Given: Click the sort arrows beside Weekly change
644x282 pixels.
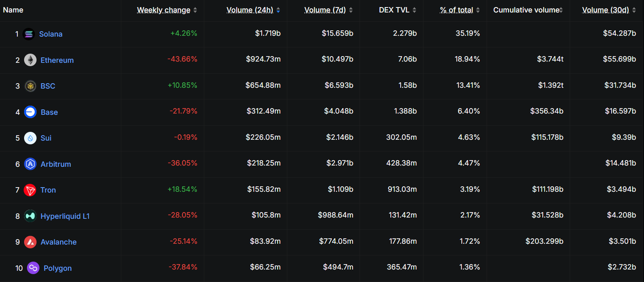Looking at the screenshot, I should (196, 10).
